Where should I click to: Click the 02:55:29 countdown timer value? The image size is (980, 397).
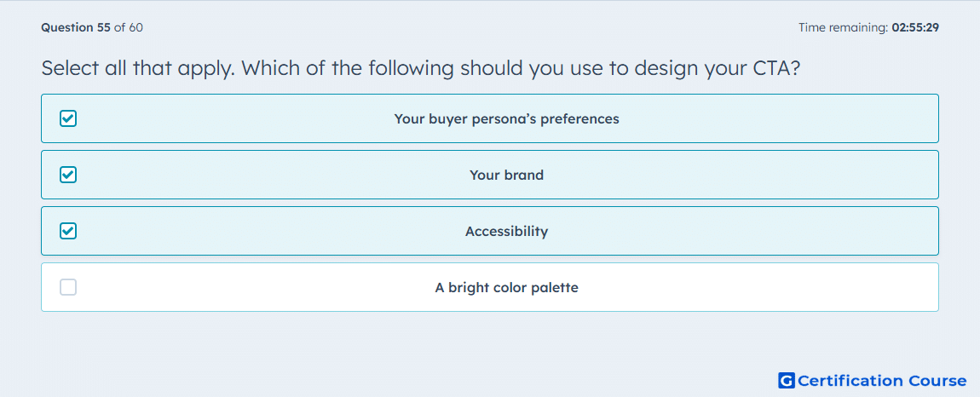(x=915, y=27)
